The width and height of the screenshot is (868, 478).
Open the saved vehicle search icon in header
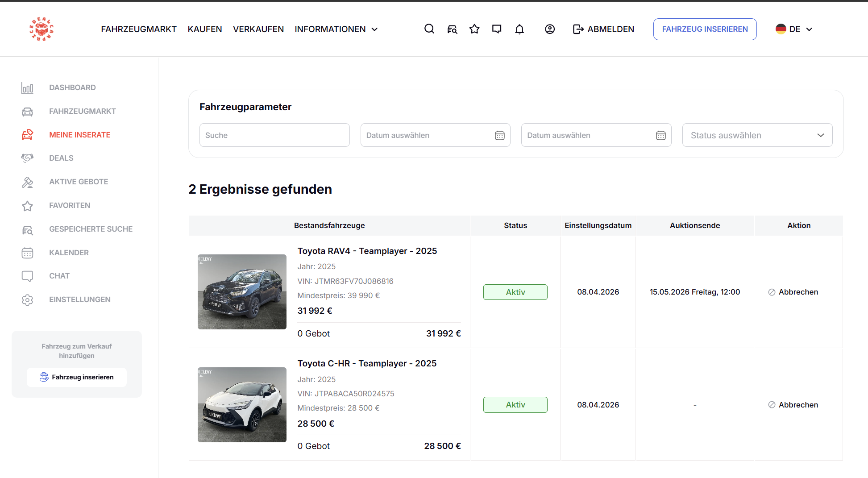click(452, 29)
